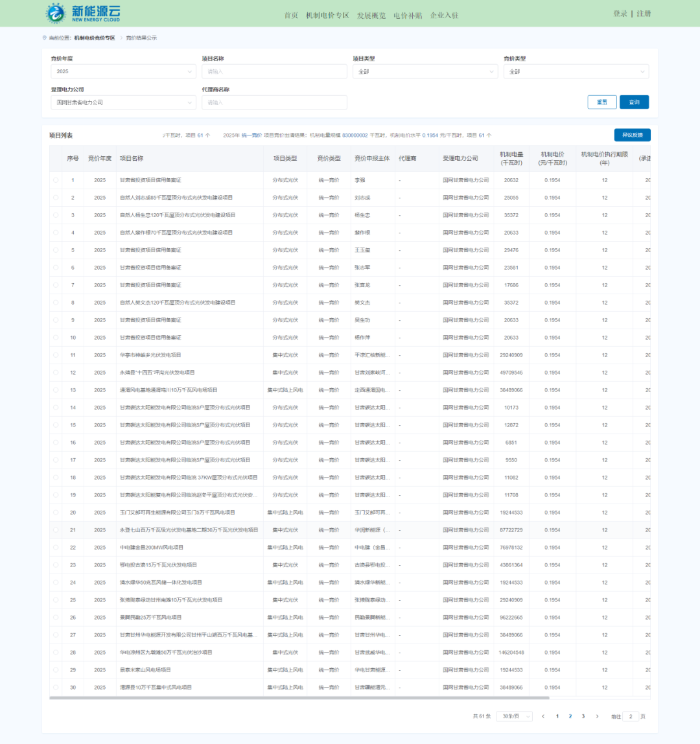This screenshot has height=744, width=700.
Task: Click the 登录 login link
Action: (x=620, y=14)
